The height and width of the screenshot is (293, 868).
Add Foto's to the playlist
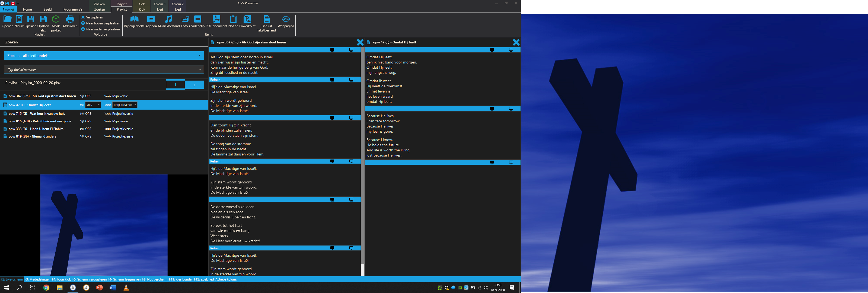point(185,21)
